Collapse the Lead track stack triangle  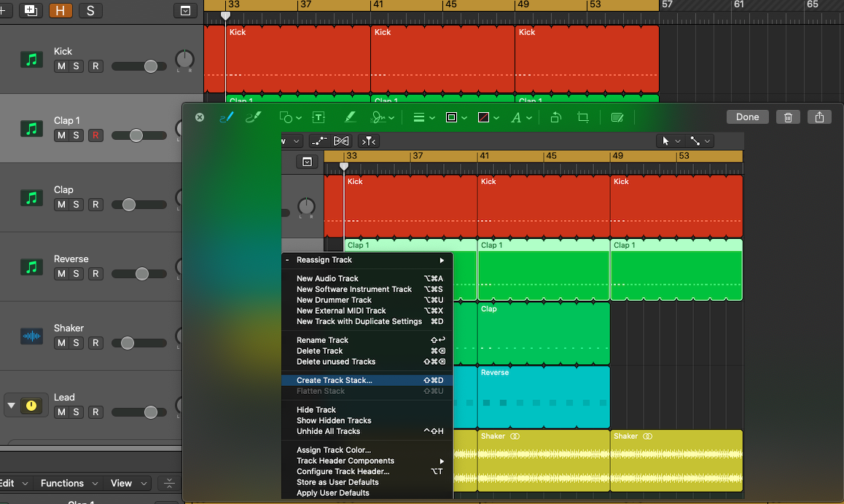[x=11, y=406]
